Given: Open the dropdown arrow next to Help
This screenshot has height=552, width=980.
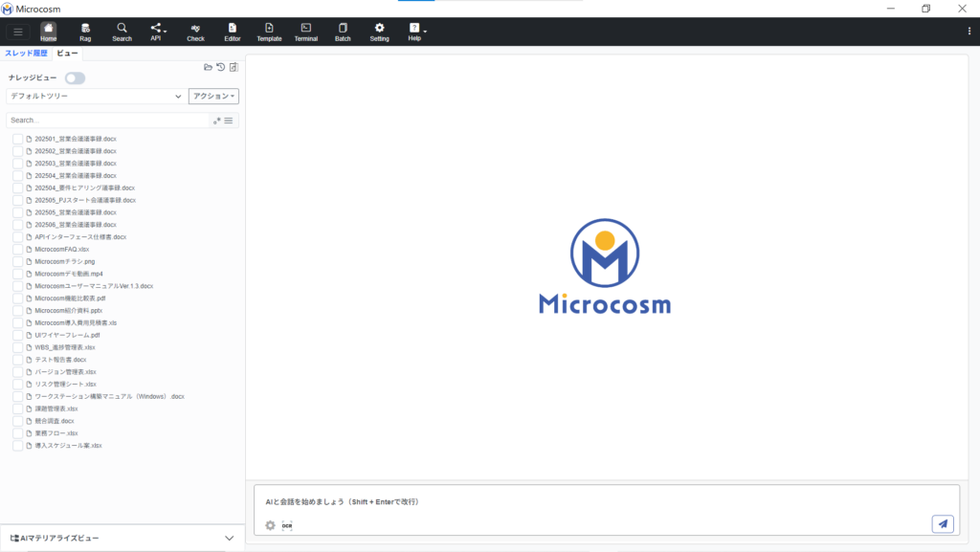Looking at the screenshot, I should [x=425, y=32].
